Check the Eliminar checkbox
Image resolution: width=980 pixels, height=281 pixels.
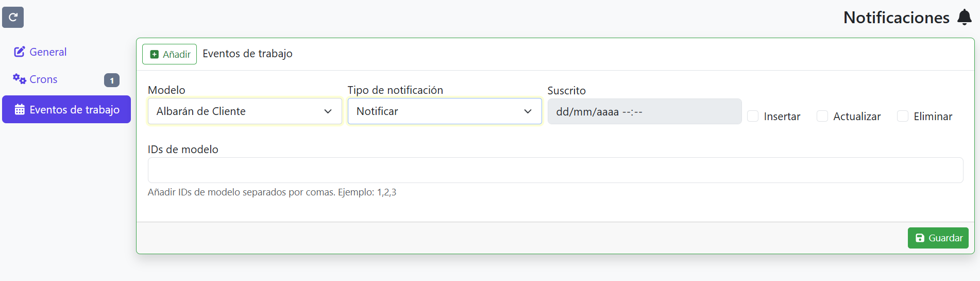(x=903, y=116)
